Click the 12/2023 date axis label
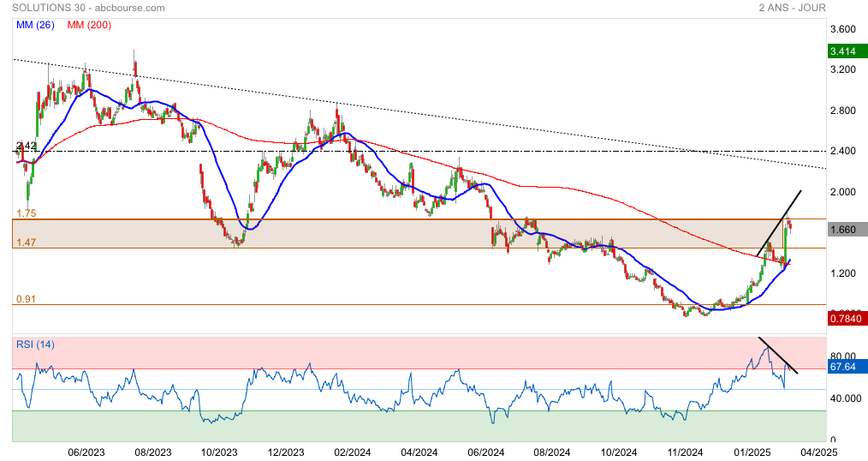868x461 pixels. point(286,452)
